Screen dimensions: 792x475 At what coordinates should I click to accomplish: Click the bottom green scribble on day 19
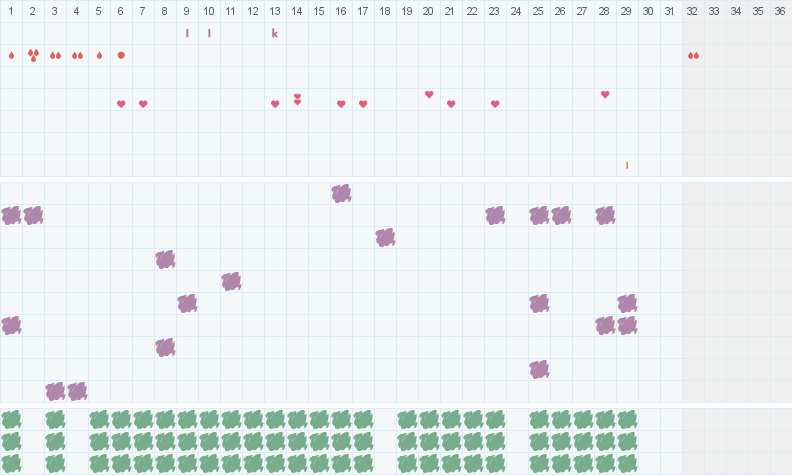[407, 463]
